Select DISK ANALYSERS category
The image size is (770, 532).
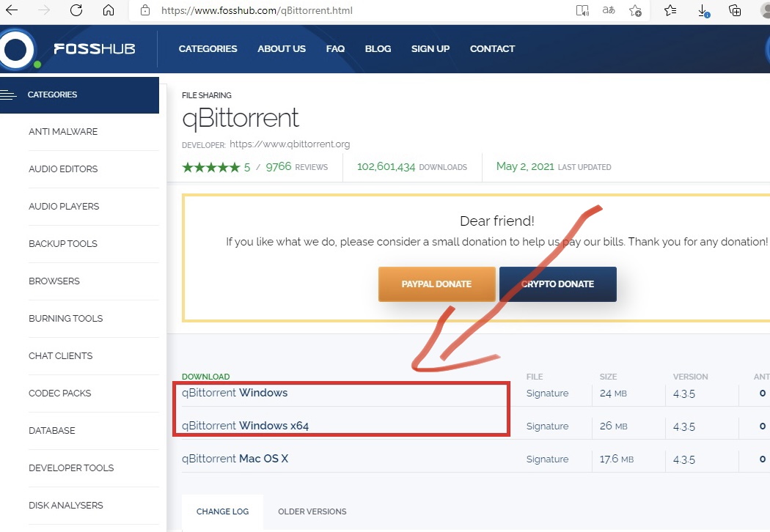coord(66,505)
